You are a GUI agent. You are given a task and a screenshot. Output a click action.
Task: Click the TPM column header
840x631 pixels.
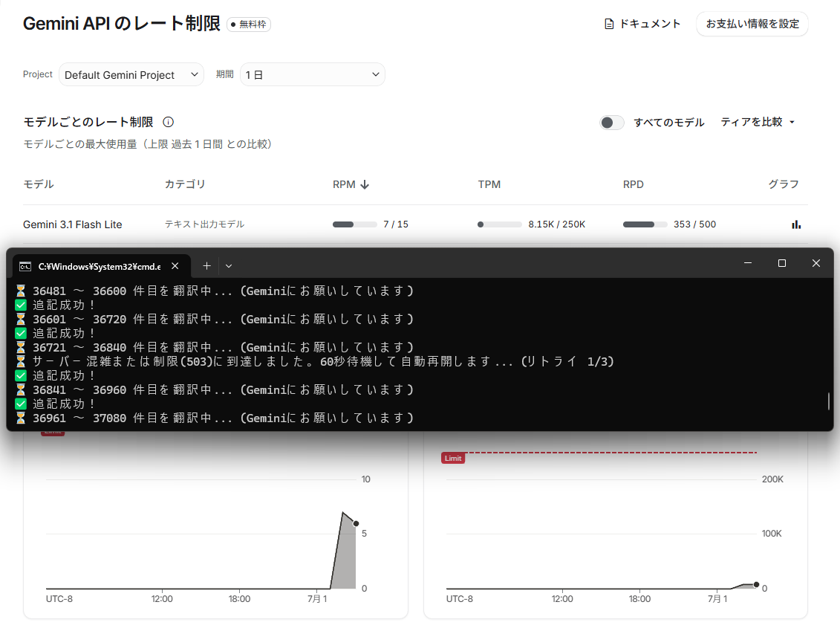tap(489, 184)
